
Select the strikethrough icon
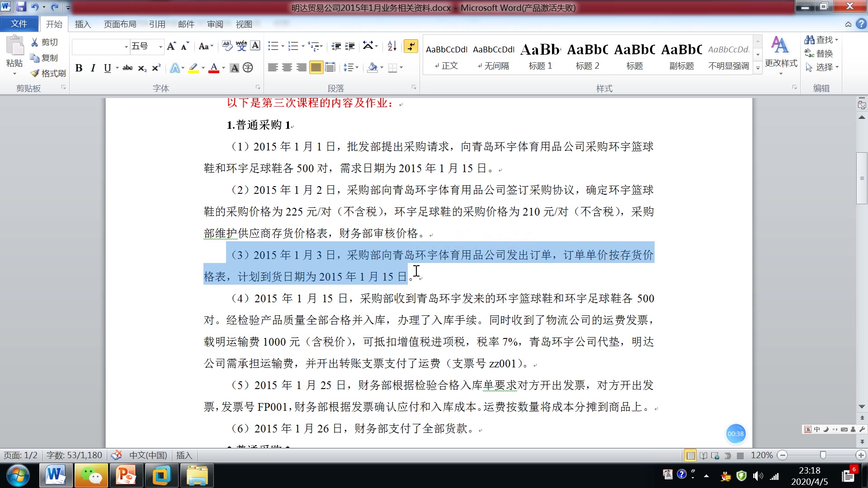[127, 68]
